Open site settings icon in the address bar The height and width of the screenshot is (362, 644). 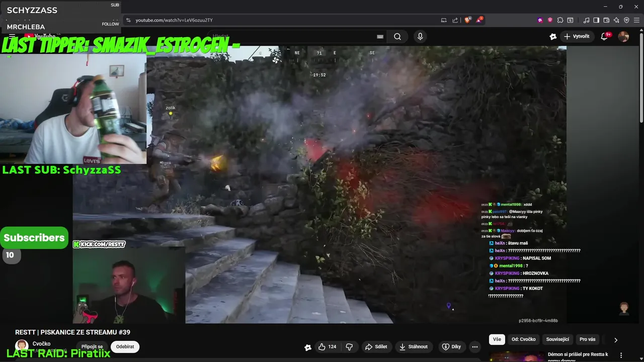click(128, 20)
